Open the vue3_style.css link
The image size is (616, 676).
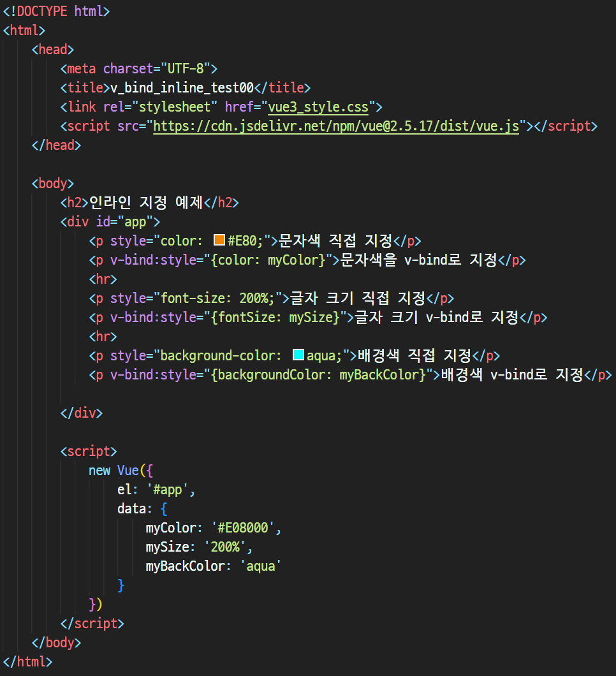point(318,107)
